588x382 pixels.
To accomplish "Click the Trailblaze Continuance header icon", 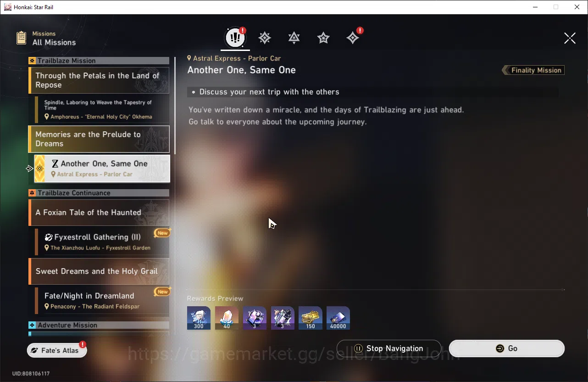I will (x=32, y=193).
